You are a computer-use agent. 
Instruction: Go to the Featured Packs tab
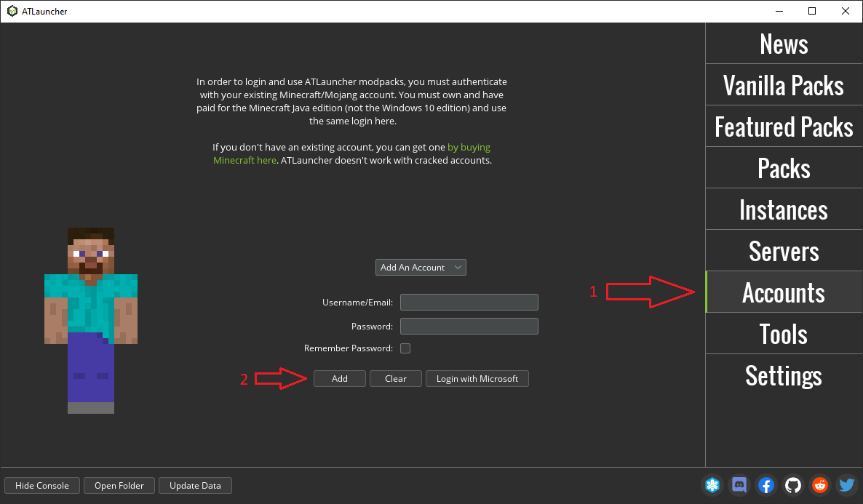coord(784,127)
